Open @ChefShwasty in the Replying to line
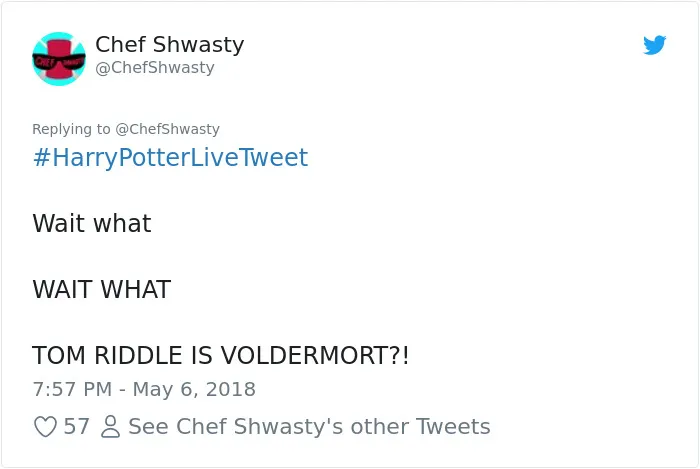Screen dimensions: 700x469 (x=167, y=129)
